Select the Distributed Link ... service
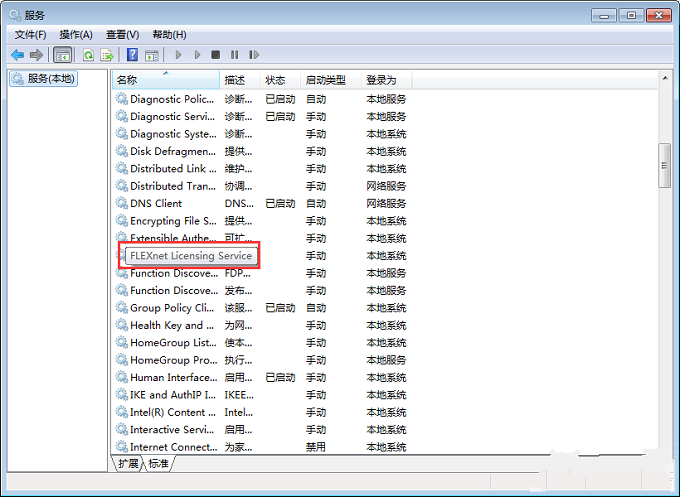680x497 pixels. tap(261, 169)
